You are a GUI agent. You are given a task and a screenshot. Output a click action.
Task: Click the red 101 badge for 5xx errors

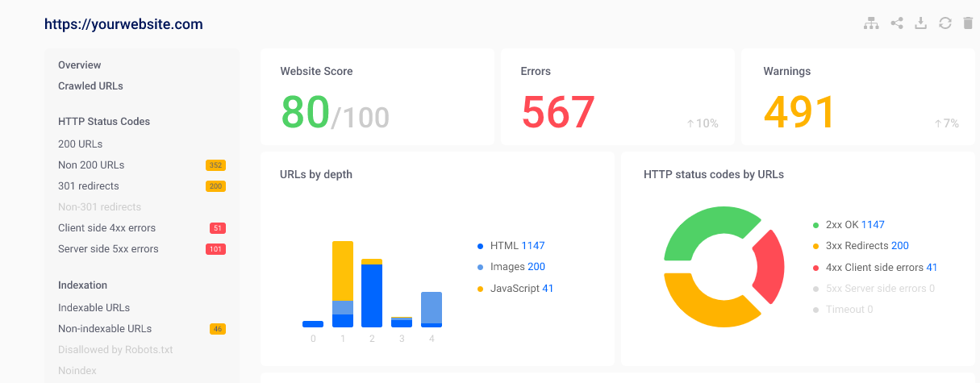[215, 249]
